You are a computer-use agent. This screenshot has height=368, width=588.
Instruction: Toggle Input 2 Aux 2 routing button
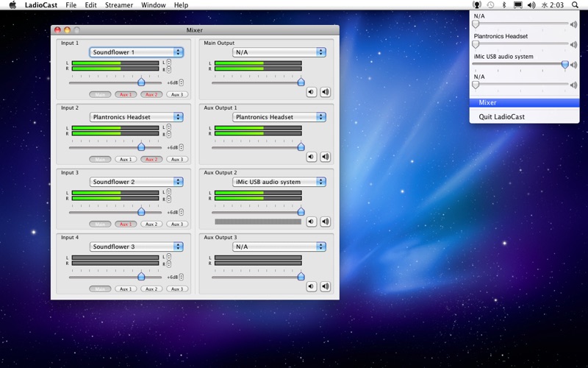click(151, 159)
